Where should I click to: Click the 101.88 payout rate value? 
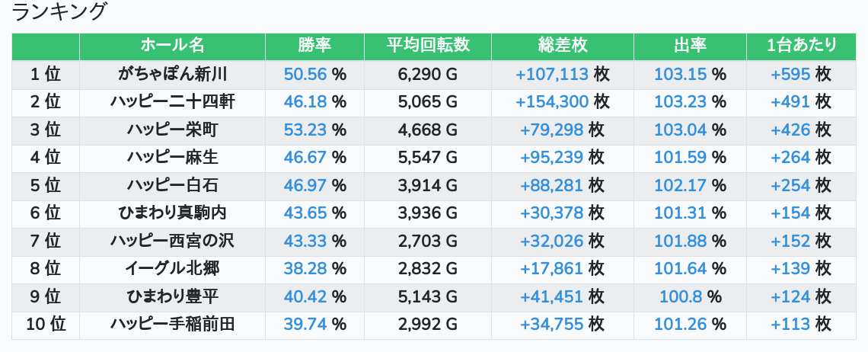coord(680,241)
